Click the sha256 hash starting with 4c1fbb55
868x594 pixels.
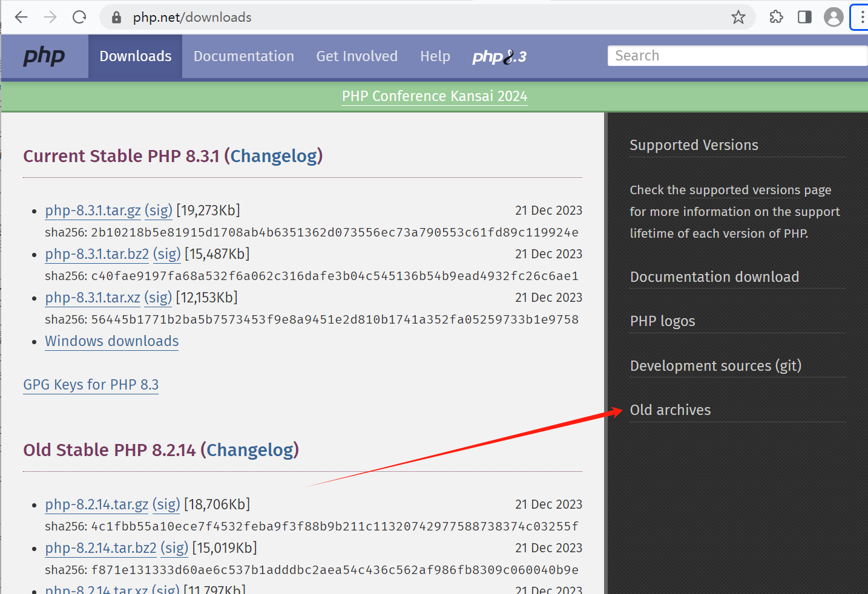click(335, 526)
